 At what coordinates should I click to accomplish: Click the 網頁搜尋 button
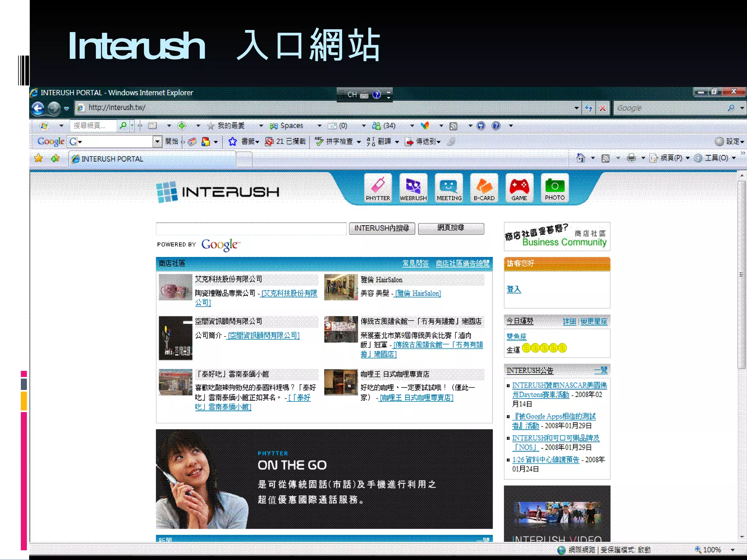coord(451,228)
